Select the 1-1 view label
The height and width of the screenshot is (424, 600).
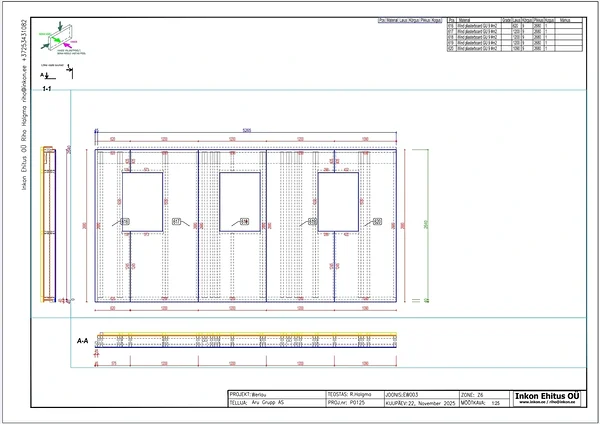(47, 89)
